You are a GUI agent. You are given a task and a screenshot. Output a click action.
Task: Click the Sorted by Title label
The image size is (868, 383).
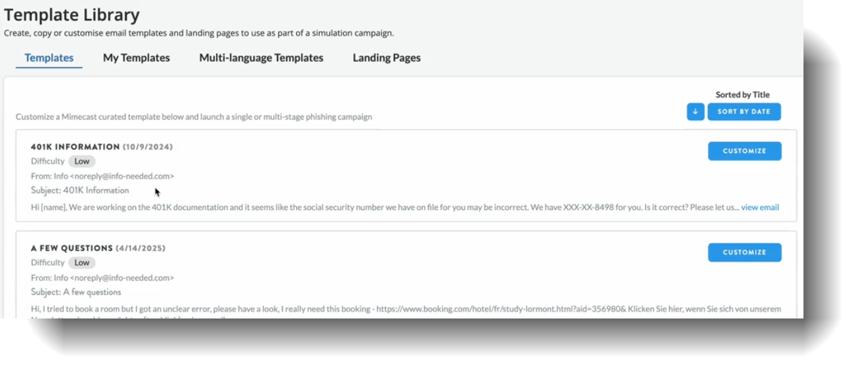coord(742,95)
